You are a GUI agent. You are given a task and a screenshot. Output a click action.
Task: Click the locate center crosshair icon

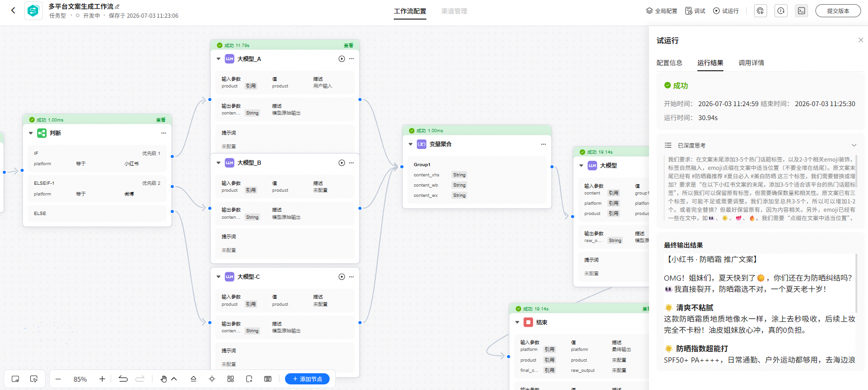tap(212, 379)
